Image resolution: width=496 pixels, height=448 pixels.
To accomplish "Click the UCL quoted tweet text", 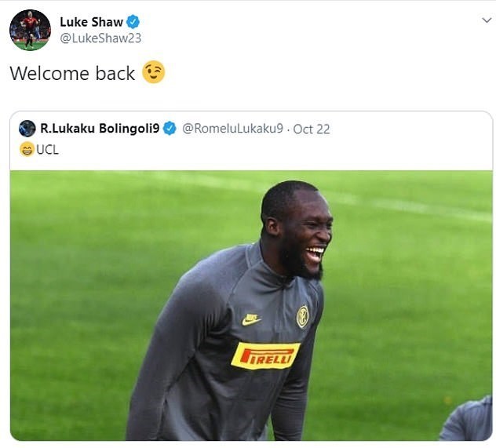I will (x=47, y=150).
